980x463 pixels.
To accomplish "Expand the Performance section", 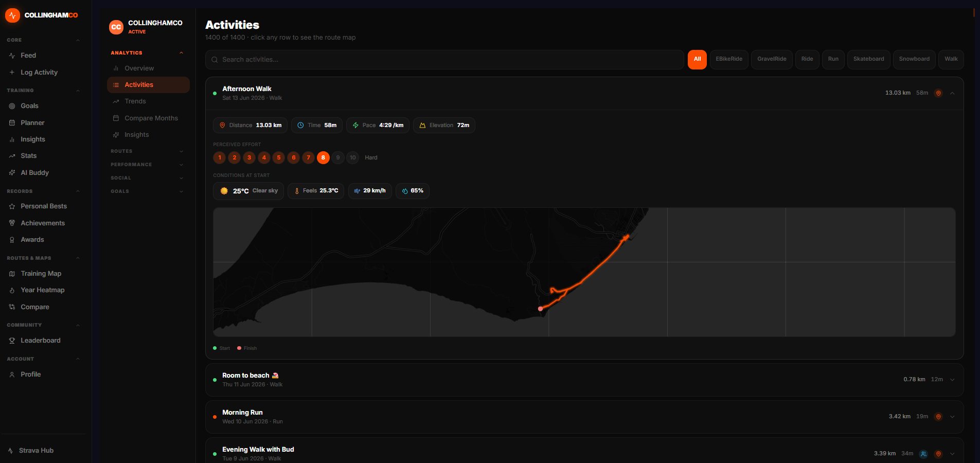I will click(x=147, y=165).
